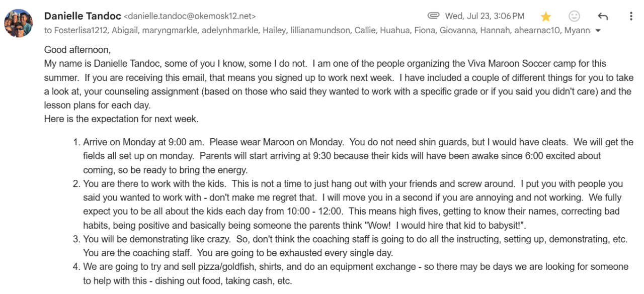
Task: Click the "Good afternoon," greeting line
Action: (77, 49)
